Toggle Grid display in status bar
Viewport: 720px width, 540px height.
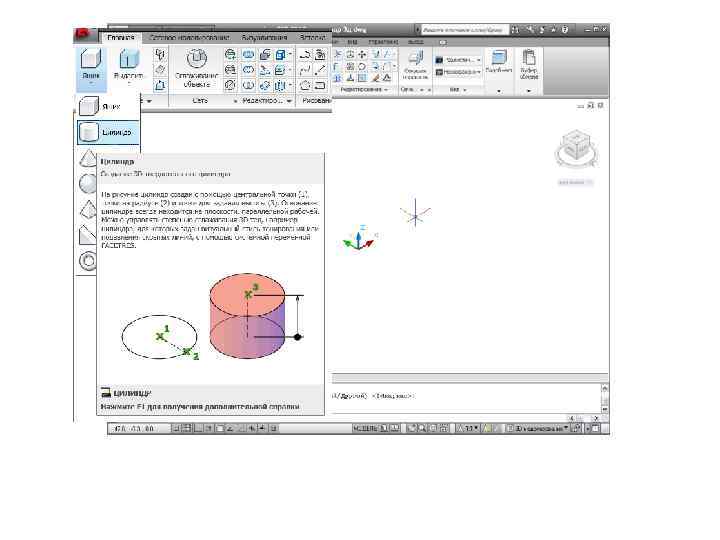click(x=187, y=428)
